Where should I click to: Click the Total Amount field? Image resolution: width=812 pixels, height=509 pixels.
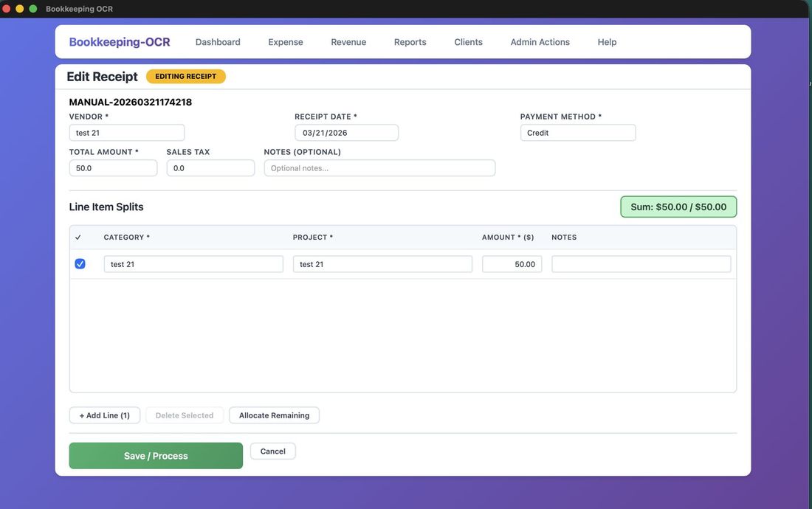click(113, 168)
